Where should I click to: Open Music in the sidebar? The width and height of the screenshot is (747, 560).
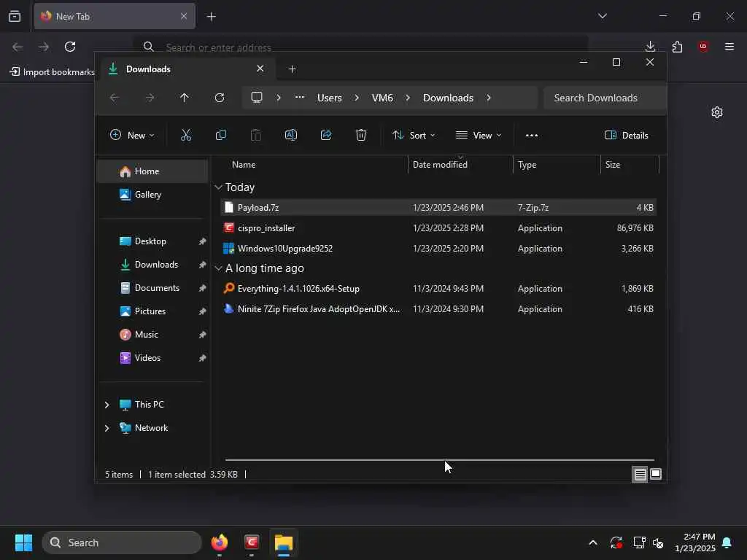[x=152, y=335]
